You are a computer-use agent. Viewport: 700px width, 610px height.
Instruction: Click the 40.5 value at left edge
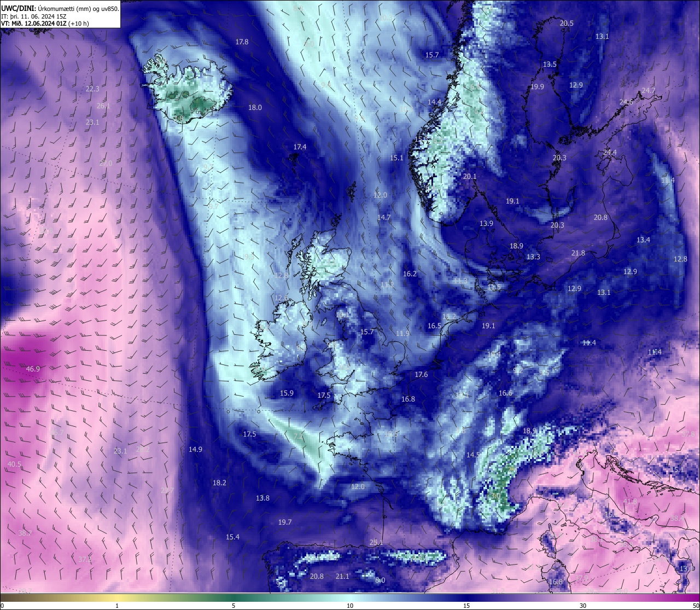click(14, 464)
